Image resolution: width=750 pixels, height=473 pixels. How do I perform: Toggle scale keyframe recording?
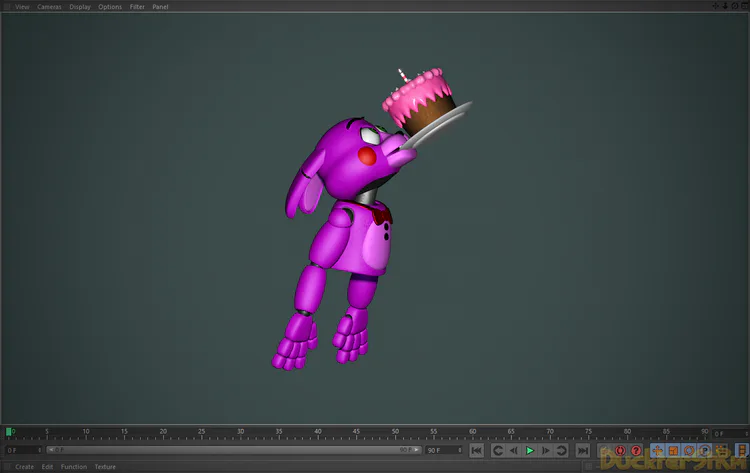tap(673, 451)
